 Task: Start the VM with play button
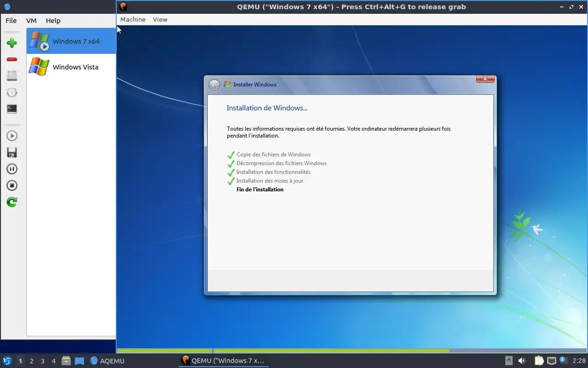coord(12,136)
